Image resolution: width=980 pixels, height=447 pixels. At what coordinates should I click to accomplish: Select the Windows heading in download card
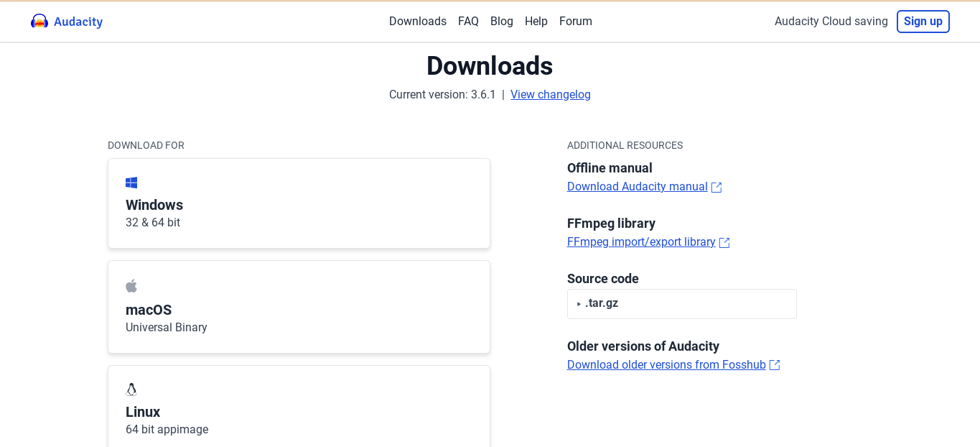click(x=154, y=205)
